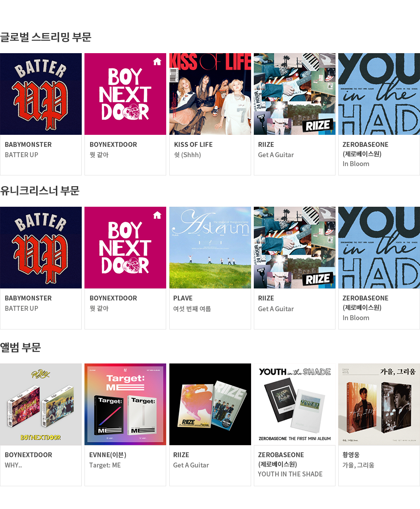Viewport: 420px width, 509px height.
Task: Open the YOUTH in the SHADE album image
Action: coord(294,404)
